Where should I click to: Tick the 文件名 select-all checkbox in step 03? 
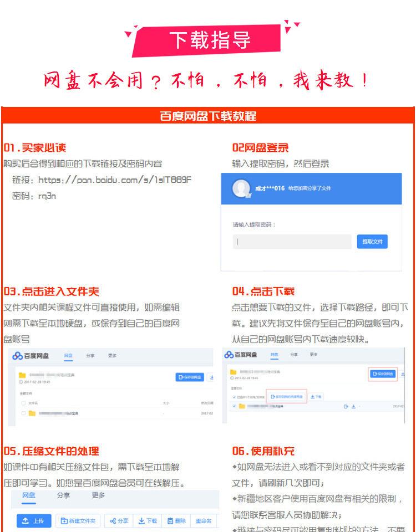(x=23, y=403)
